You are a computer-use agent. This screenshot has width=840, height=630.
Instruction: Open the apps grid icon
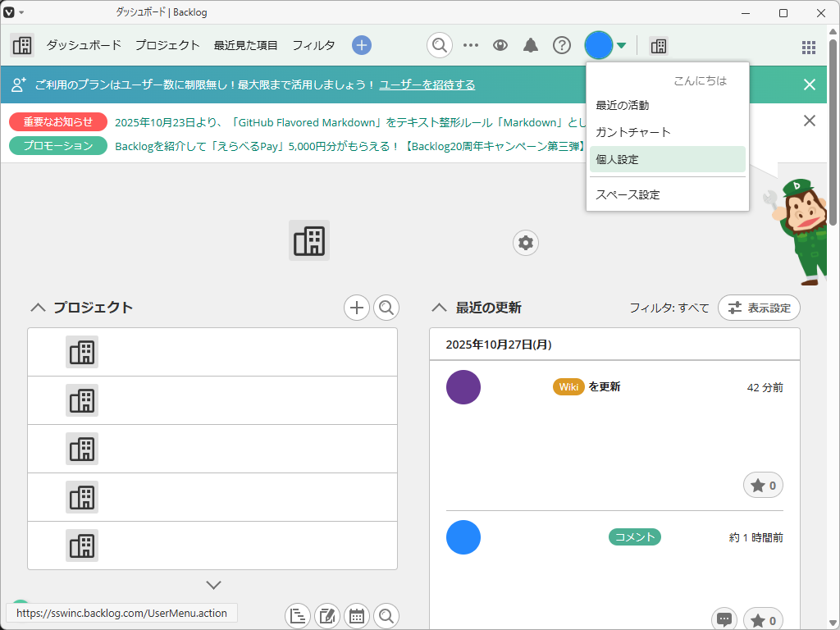(x=808, y=47)
